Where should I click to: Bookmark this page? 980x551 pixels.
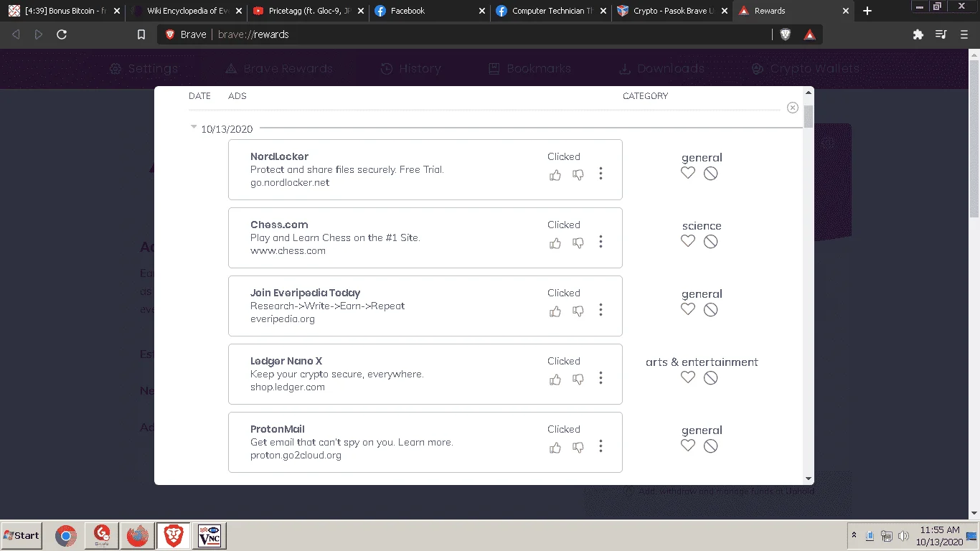tap(141, 34)
